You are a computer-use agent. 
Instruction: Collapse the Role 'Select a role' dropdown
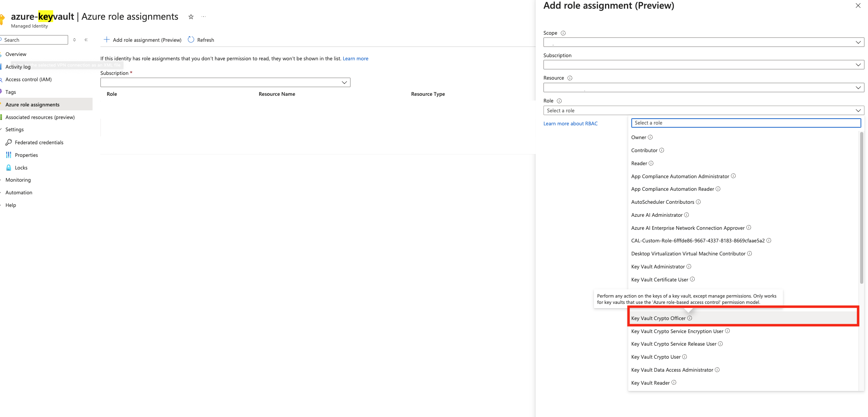pos(704,110)
